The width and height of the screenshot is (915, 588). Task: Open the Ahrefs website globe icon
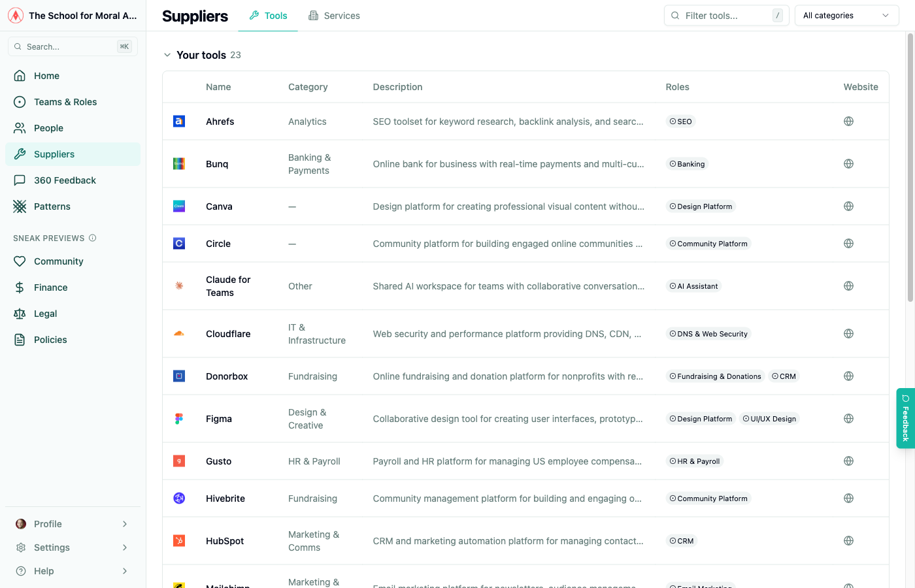(x=848, y=122)
